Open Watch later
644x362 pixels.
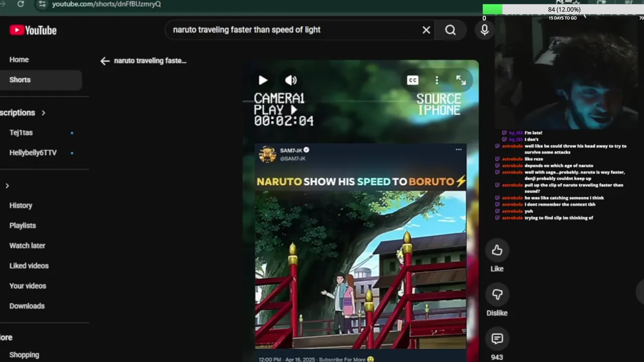pyautogui.click(x=27, y=245)
